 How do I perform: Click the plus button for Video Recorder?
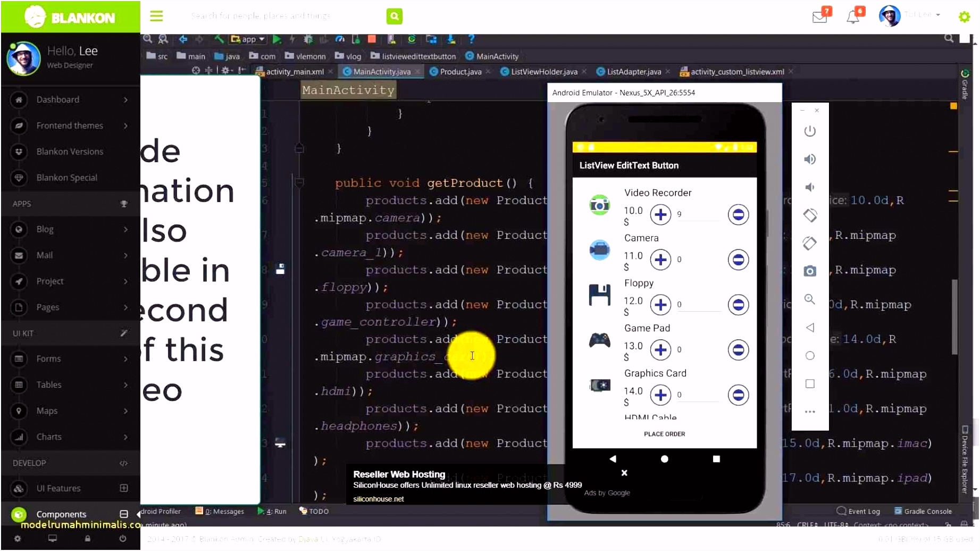[660, 215]
